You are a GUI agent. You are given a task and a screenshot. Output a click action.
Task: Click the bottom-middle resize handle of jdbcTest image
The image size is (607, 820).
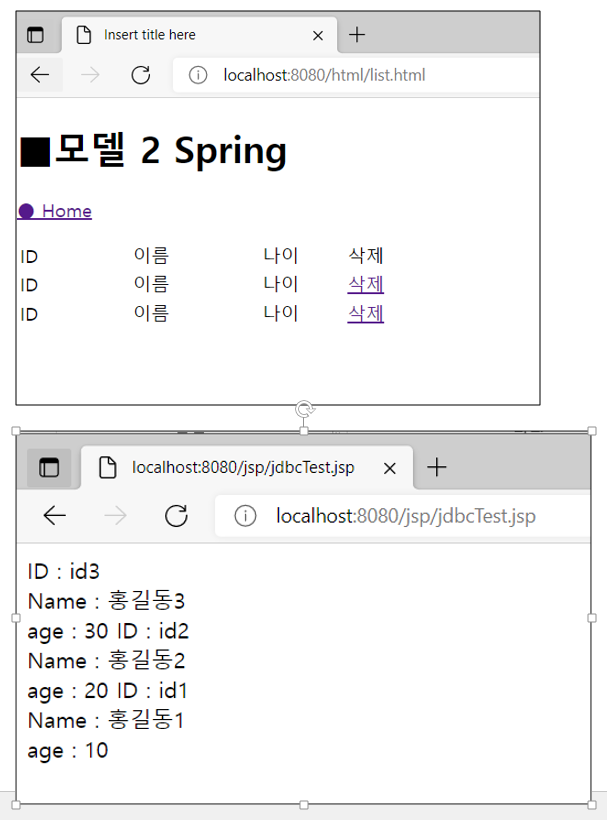304,805
